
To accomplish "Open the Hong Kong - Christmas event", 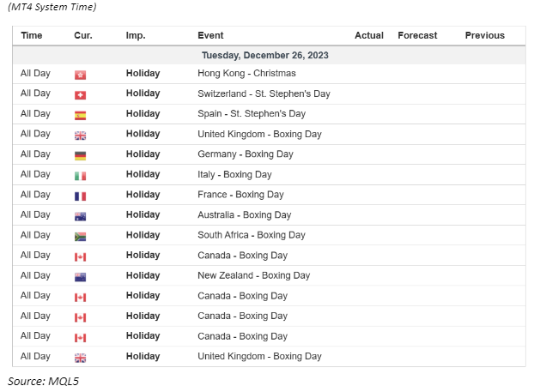I will pyautogui.click(x=246, y=74).
